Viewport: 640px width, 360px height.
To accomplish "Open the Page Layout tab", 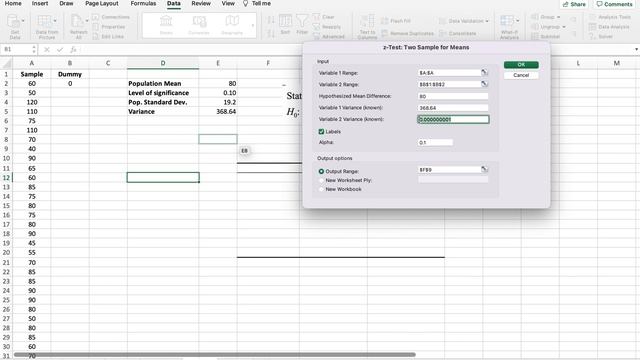I will click(102, 3).
